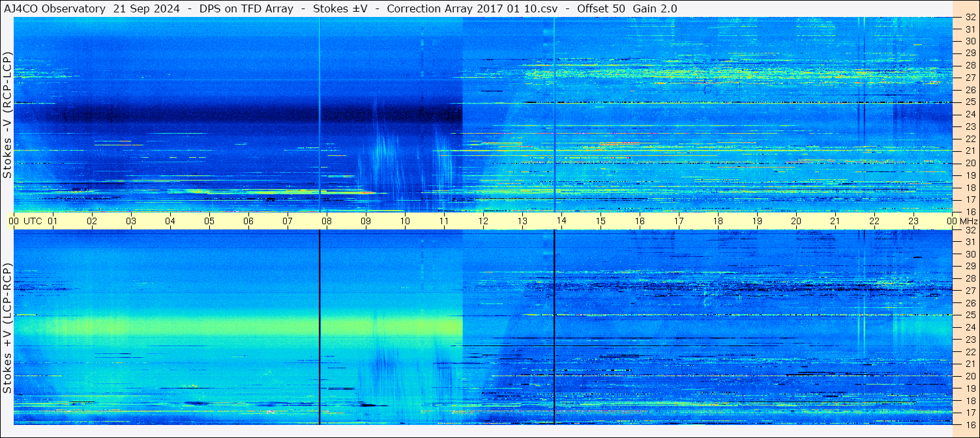The width and height of the screenshot is (980, 438).
Task: Select the 18 hour tick on time axis
Action: [x=718, y=221]
